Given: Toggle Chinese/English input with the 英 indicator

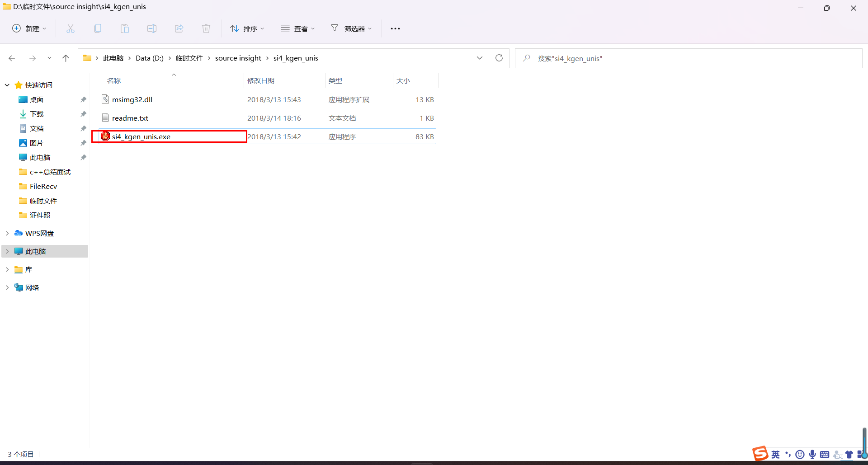Looking at the screenshot, I should coord(776,454).
